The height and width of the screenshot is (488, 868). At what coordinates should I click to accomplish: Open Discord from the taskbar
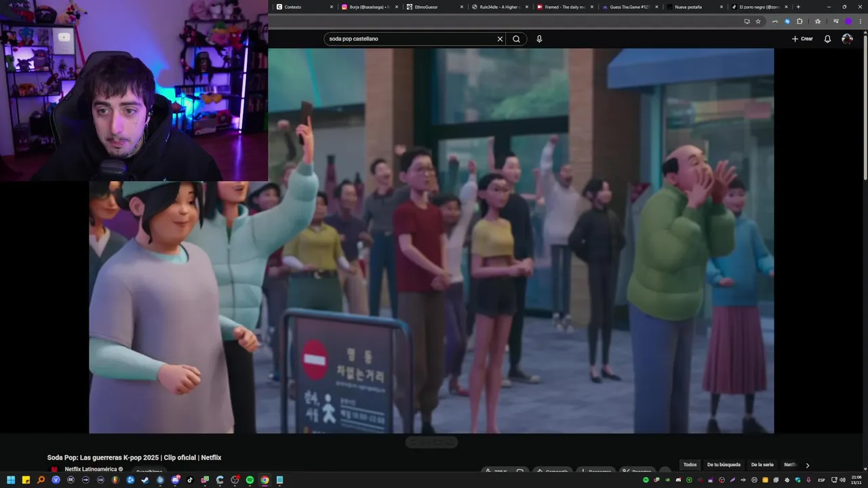pos(175,480)
